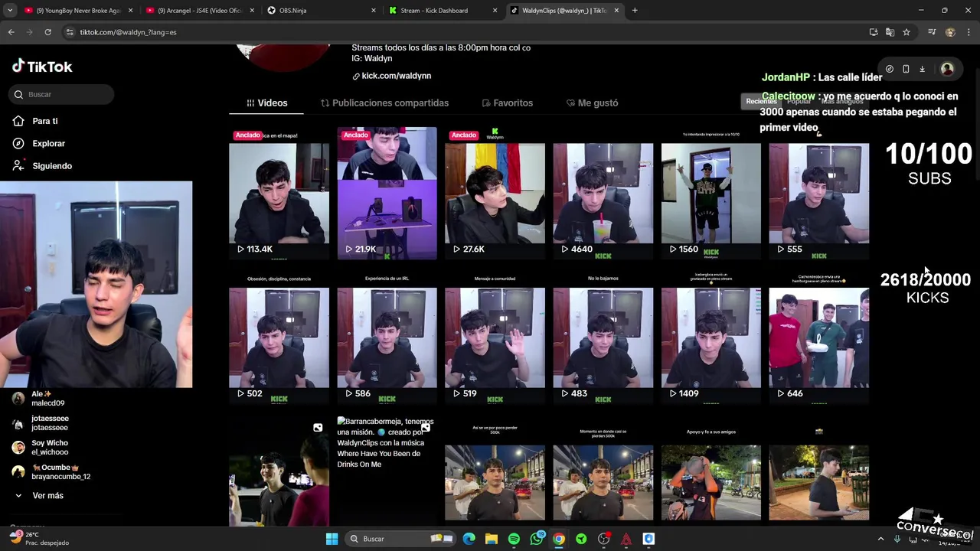The width and height of the screenshot is (980, 551).
Task: Open Microsoft Edge from taskbar
Action: 469,539
